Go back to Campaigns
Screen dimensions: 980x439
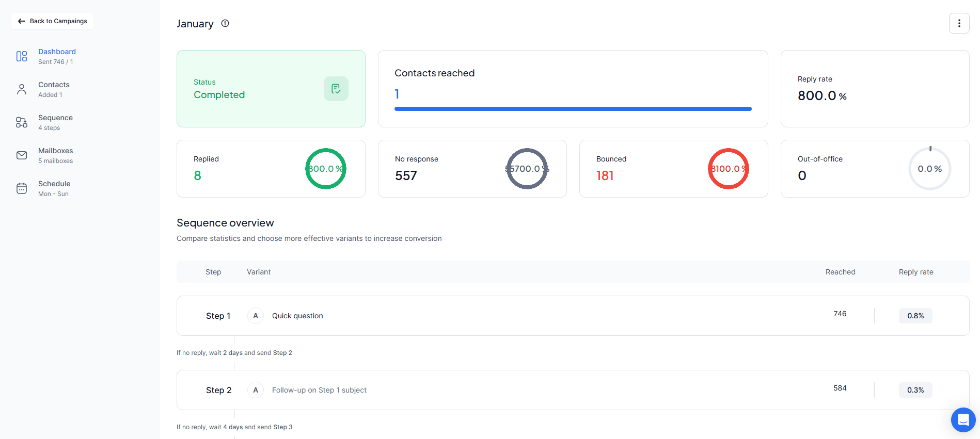[x=53, y=21]
